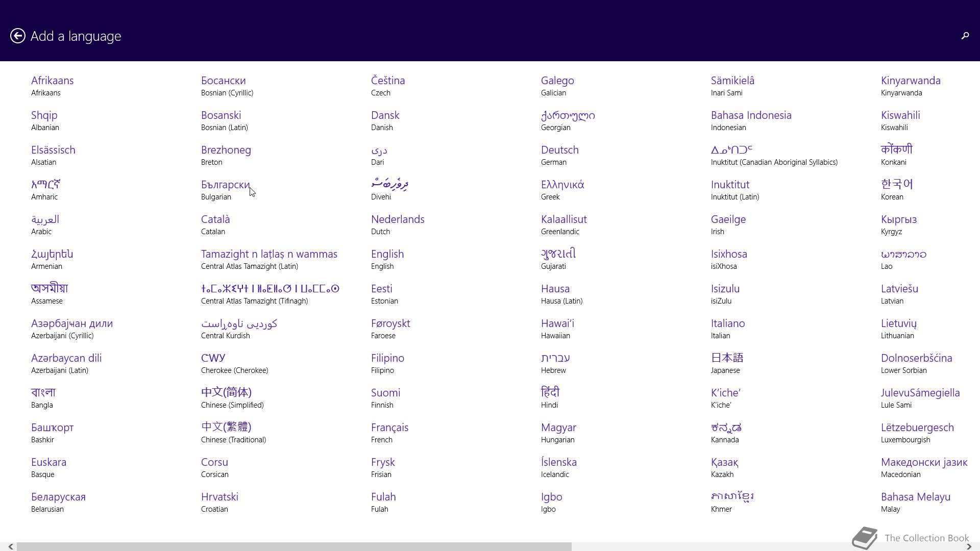The width and height of the screenshot is (980, 551).
Task: Select Dansk Danish
Action: [x=385, y=121]
